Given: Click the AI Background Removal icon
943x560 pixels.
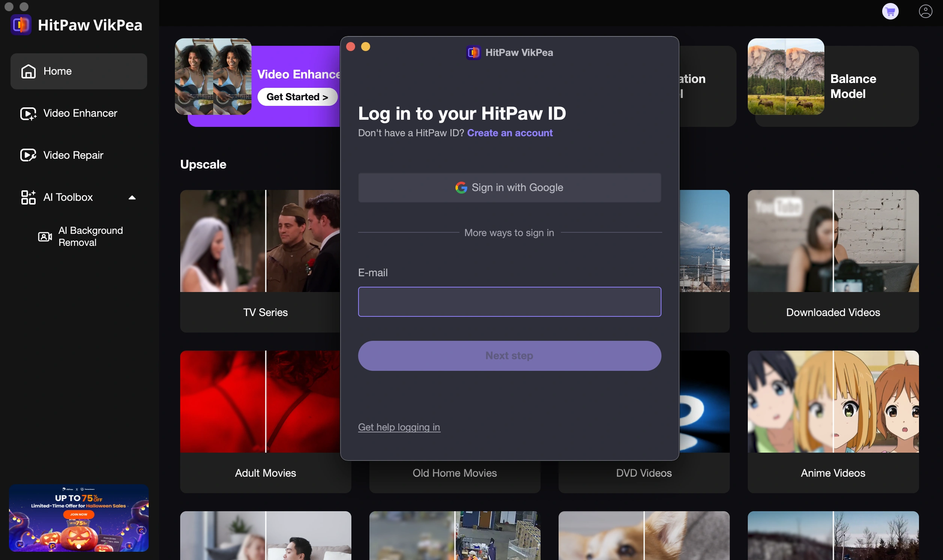Looking at the screenshot, I should coord(45,236).
